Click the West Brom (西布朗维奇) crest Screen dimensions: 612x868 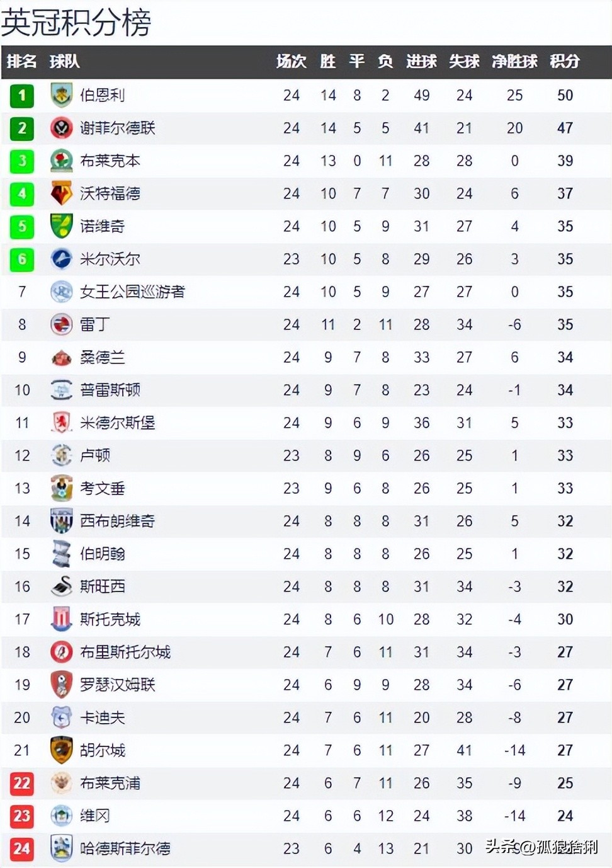click(x=61, y=521)
